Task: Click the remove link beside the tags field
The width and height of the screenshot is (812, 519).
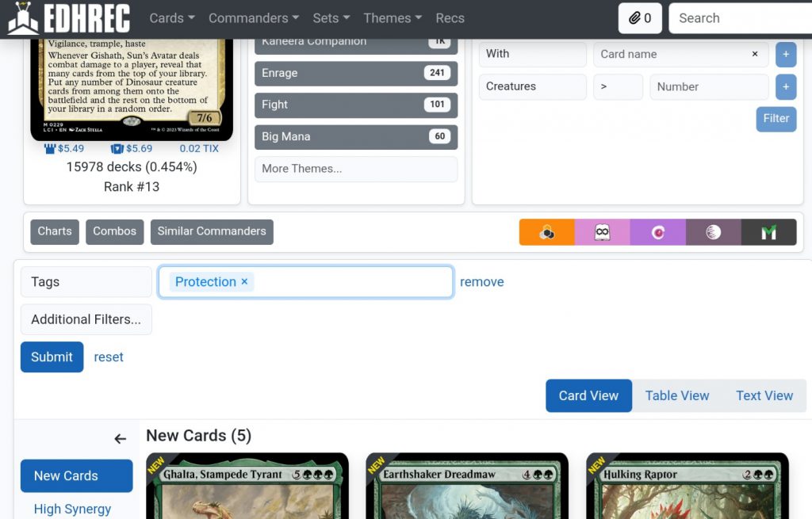Action: [x=482, y=281]
